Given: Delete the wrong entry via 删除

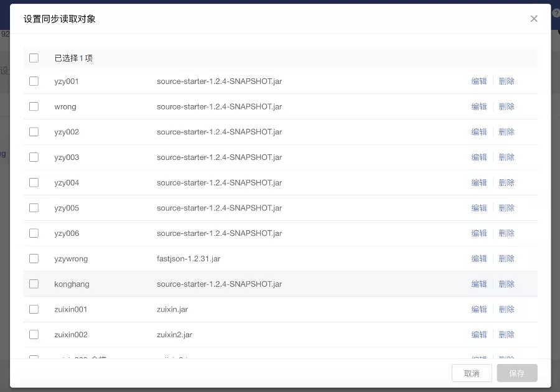Looking at the screenshot, I should point(506,106).
